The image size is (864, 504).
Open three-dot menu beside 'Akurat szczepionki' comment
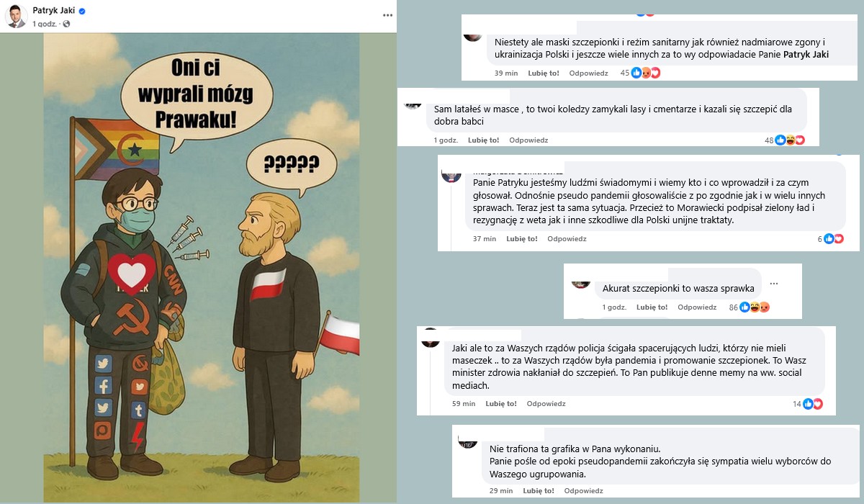774,284
